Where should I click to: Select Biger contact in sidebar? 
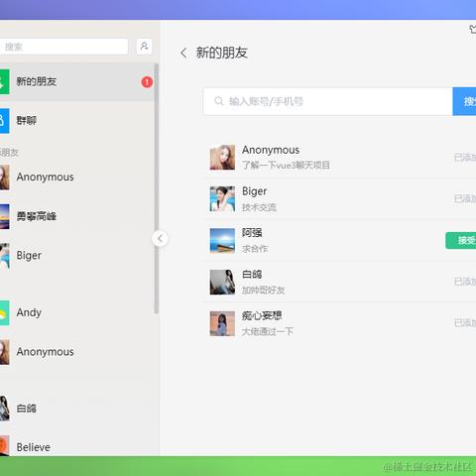[x=76, y=256]
